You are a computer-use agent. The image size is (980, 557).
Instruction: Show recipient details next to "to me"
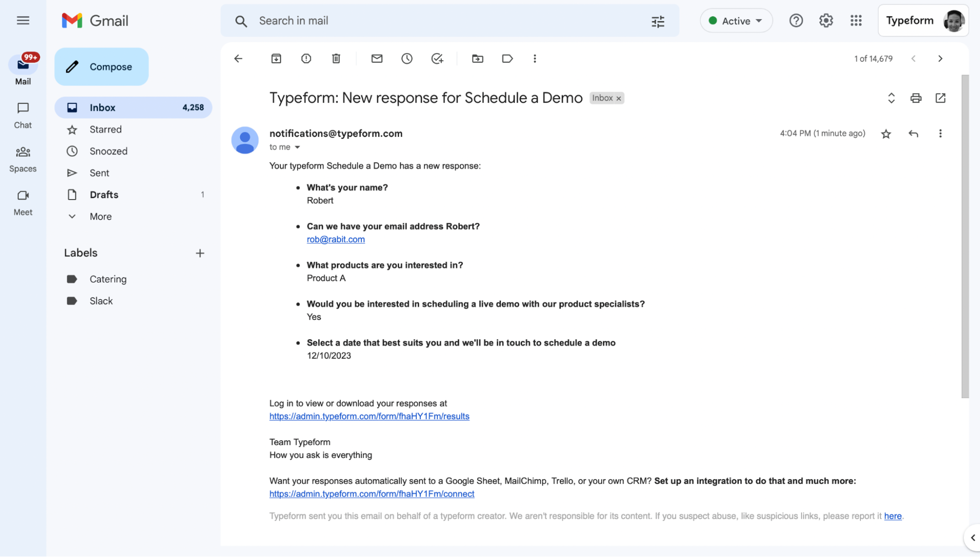(297, 147)
